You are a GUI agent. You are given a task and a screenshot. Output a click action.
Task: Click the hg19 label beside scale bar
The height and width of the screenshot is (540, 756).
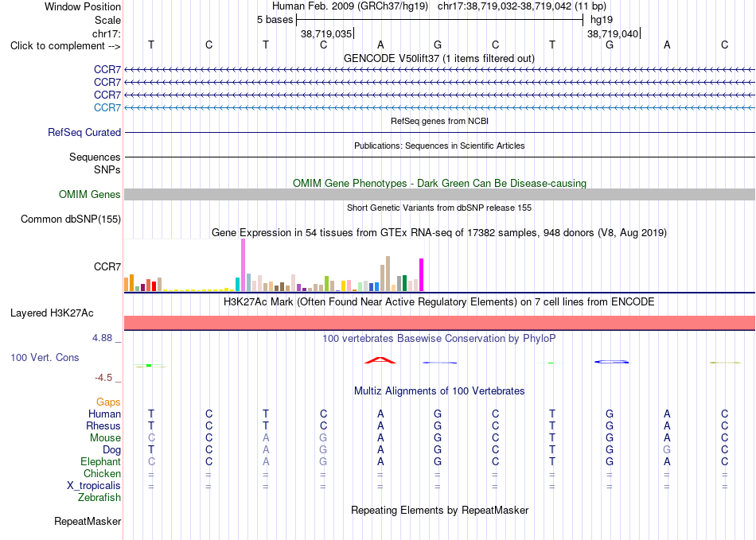pyautogui.click(x=602, y=20)
